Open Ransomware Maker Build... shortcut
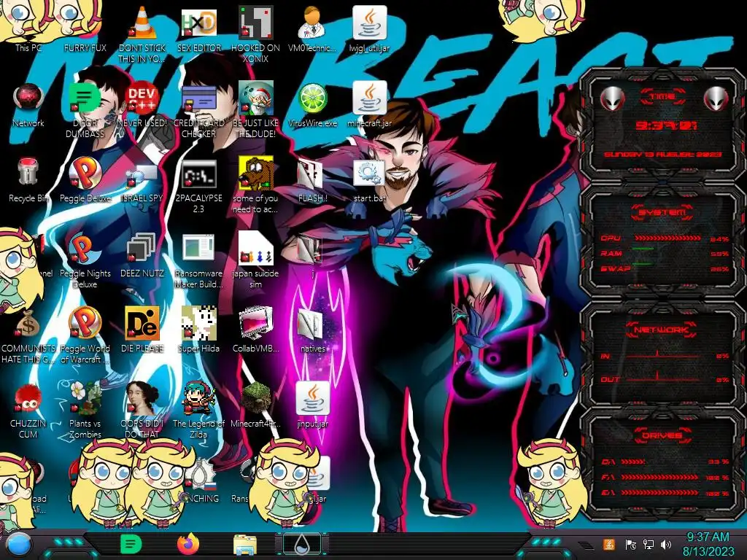 point(198,249)
